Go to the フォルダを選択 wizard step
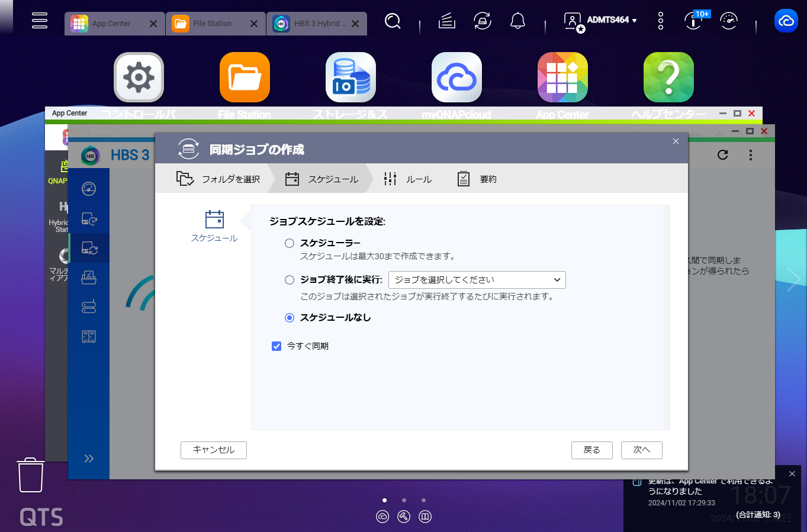The width and height of the screenshot is (807, 532). [218, 179]
